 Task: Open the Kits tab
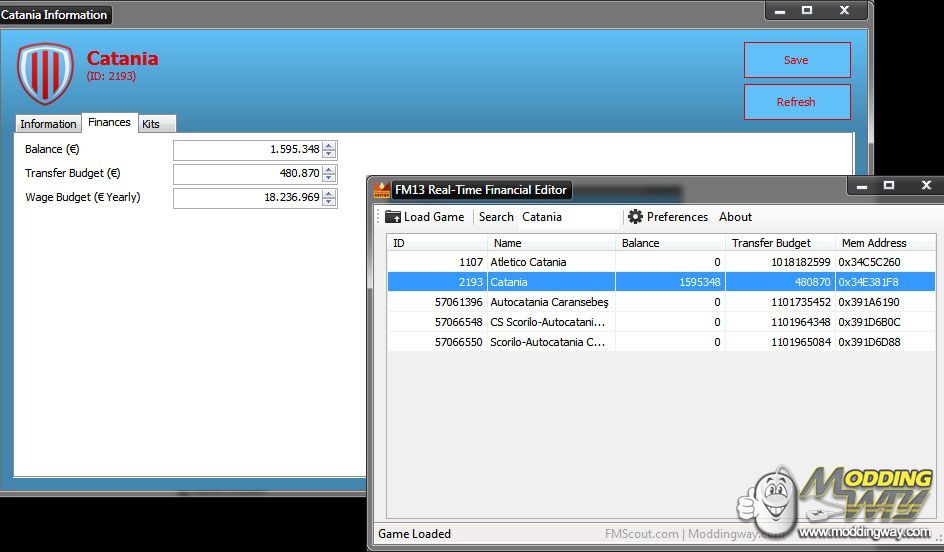click(x=151, y=124)
